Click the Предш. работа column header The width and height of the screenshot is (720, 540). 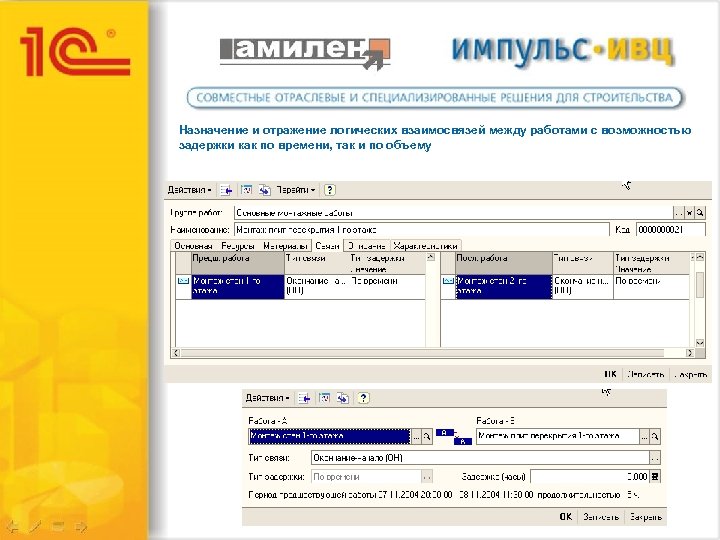(x=237, y=263)
